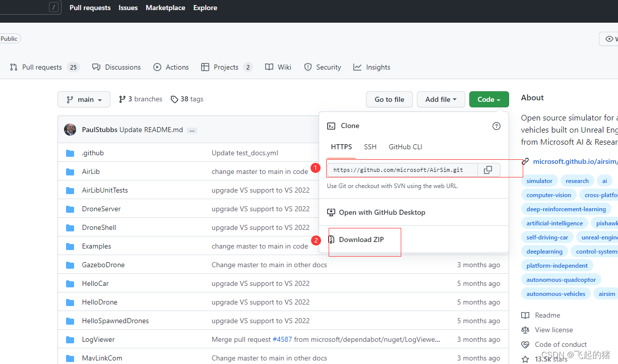Click the research topic tag
This screenshot has height=364, width=618.
577,181
